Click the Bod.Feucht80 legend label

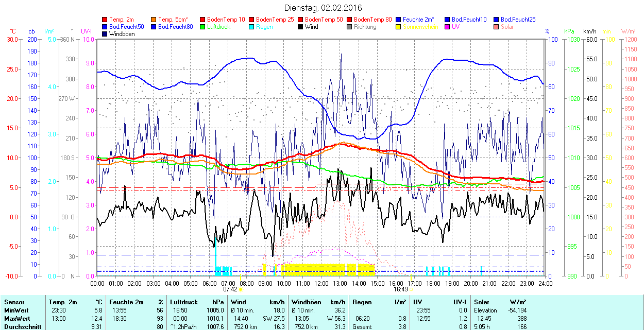click(175, 27)
